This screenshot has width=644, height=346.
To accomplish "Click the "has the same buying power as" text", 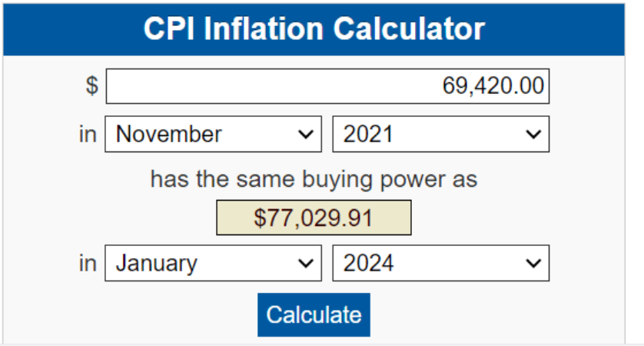I will click(x=314, y=180).
